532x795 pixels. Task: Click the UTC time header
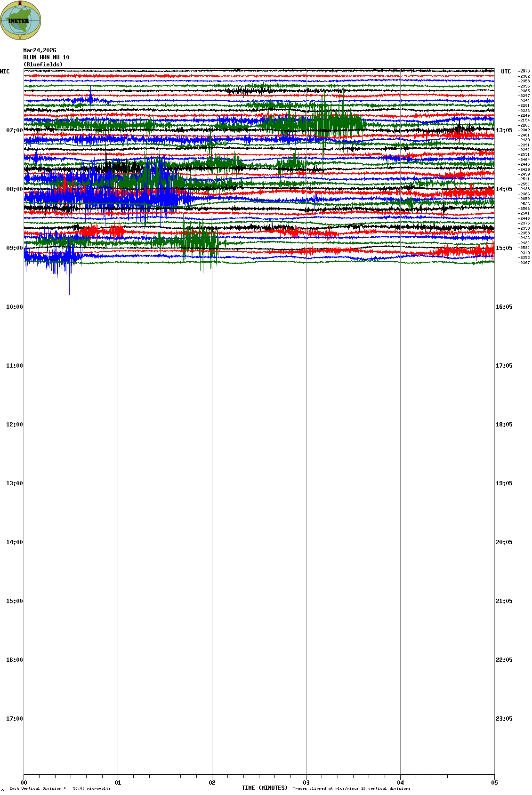point(506,72)
